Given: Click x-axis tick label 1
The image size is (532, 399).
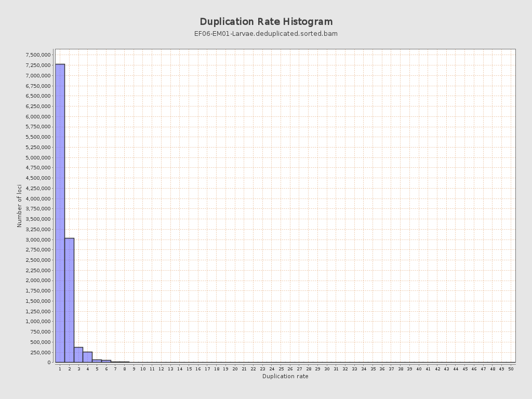Looking at the screenshot, I should coord(60,369).
